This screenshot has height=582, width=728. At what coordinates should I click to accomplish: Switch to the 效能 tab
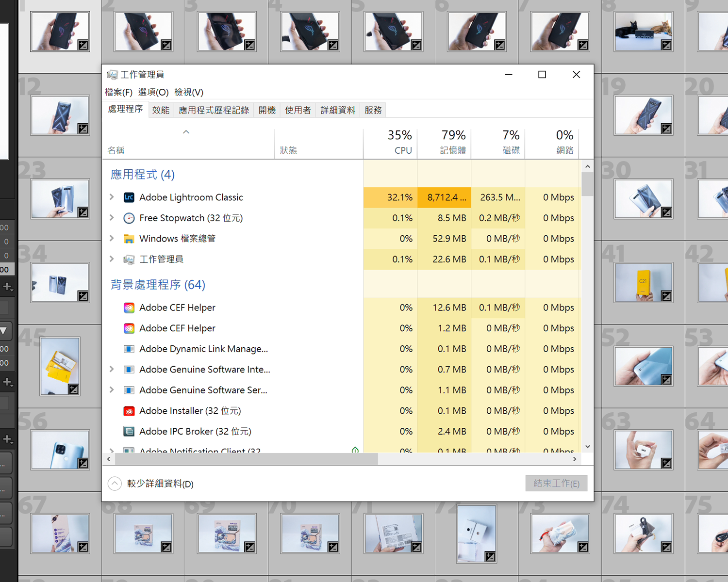161,110
